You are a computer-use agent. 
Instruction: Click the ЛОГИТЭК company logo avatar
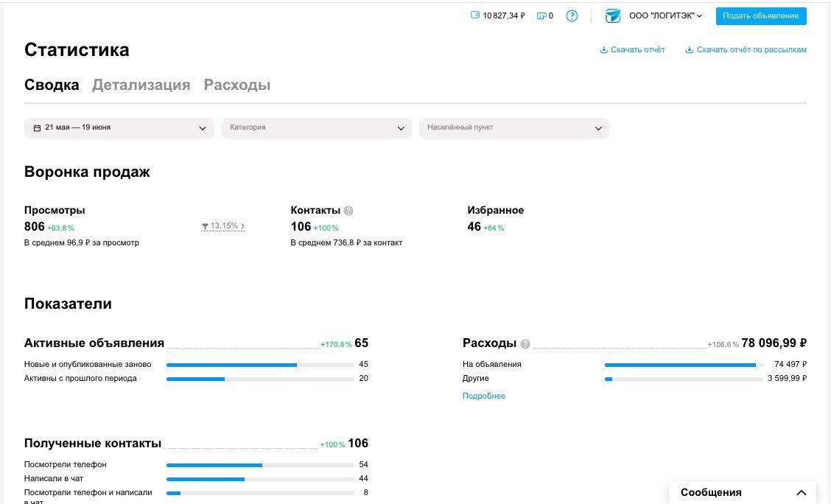613,16
